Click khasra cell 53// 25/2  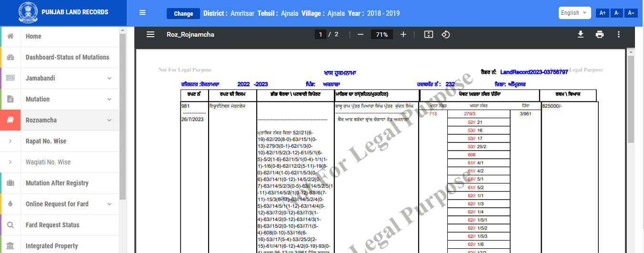[x=478, y=146]
